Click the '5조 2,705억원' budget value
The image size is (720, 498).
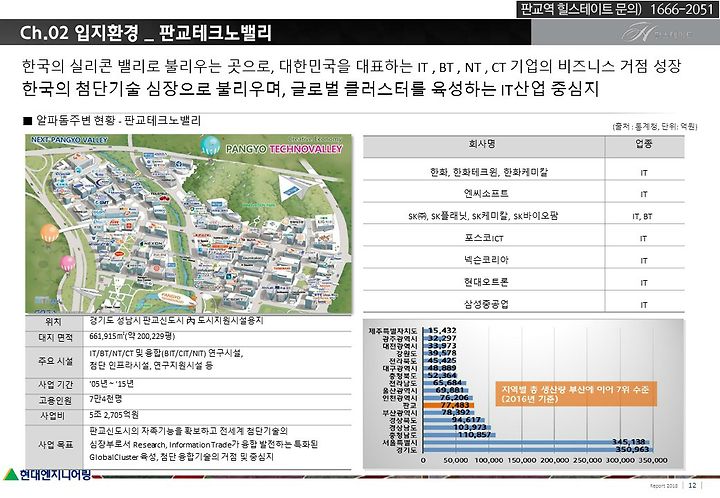point(114,415)
